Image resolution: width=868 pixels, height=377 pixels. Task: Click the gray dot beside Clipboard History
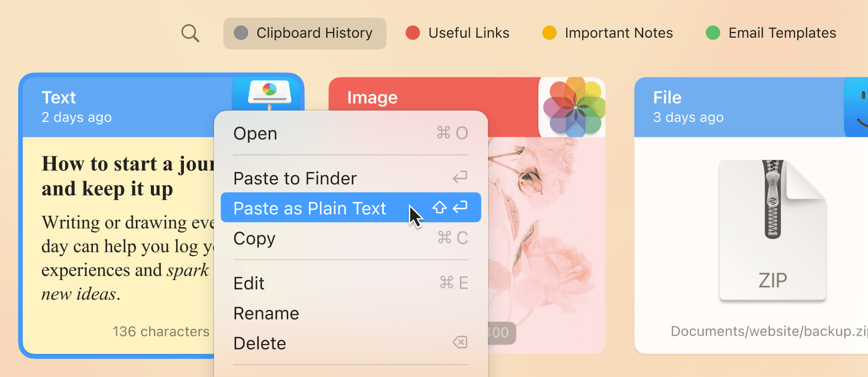(x=241, y=33)
